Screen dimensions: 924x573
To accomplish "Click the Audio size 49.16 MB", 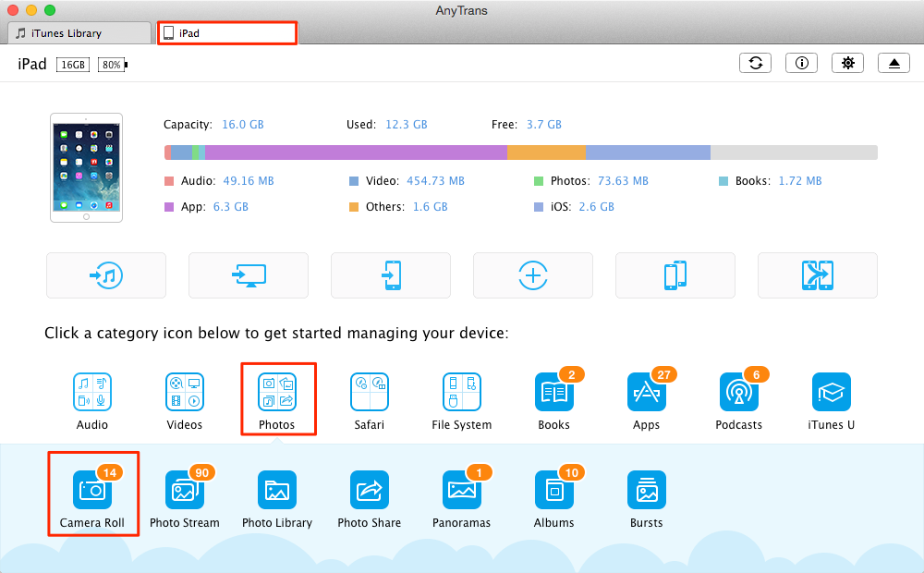I will [248, 181].
